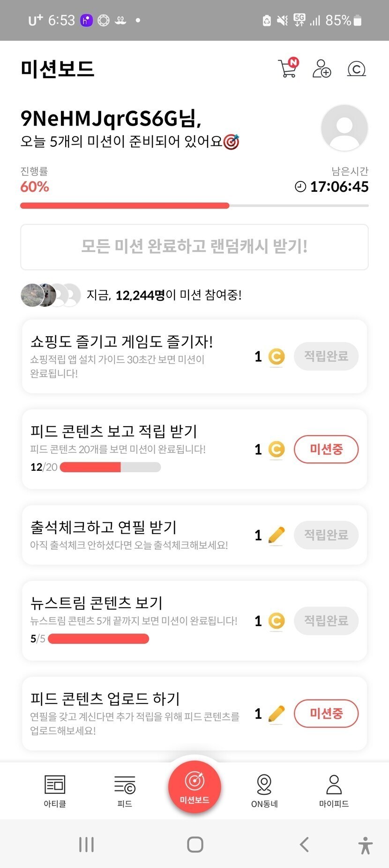Tap 적립완료 button for 뉴스트림 콘텐츠 보기
The height and width of the screenshot is (868, 389).
[326, 620]
